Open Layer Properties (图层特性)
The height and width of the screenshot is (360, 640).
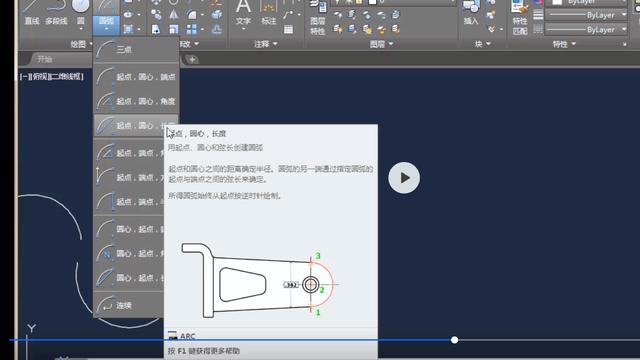pyautogui.click(x=318, y=18)
